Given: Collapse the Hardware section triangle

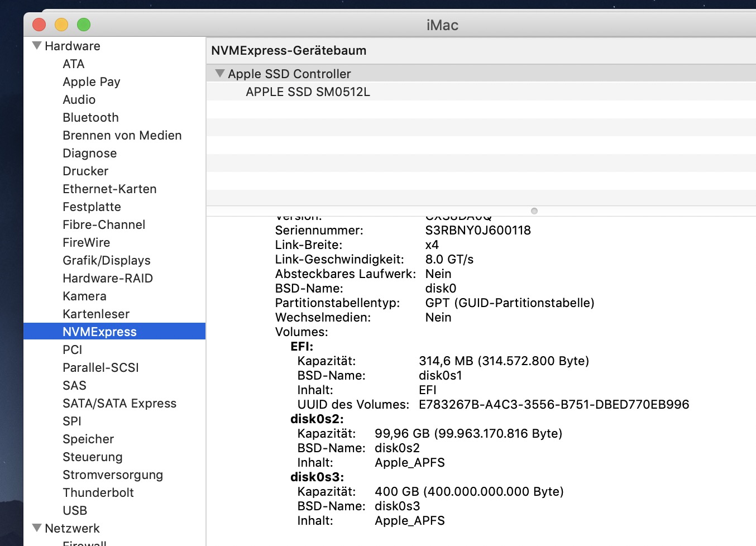Looking at the screenshot, I should pyautogui.click(x=37, y=46).
